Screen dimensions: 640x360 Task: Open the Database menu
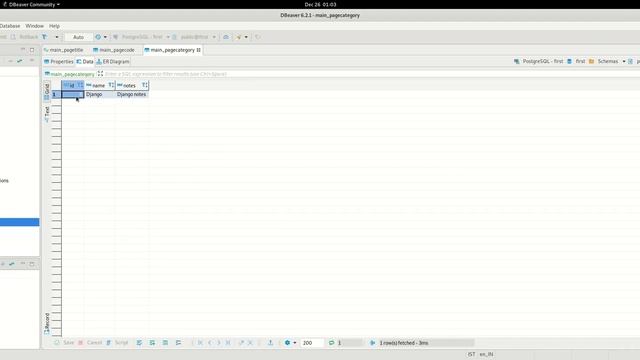coord(10,26)
